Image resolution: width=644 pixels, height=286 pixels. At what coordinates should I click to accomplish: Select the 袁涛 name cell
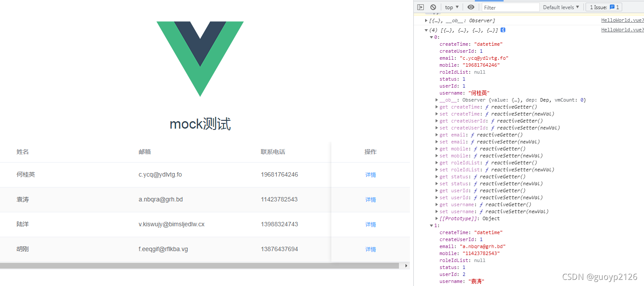click(x=23, y=199)
